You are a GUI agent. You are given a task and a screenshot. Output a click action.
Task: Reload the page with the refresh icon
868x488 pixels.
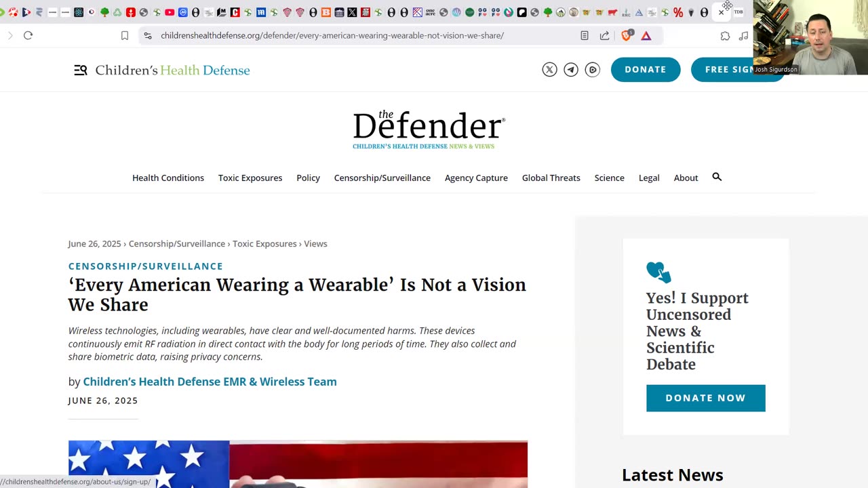pos(28,35)
